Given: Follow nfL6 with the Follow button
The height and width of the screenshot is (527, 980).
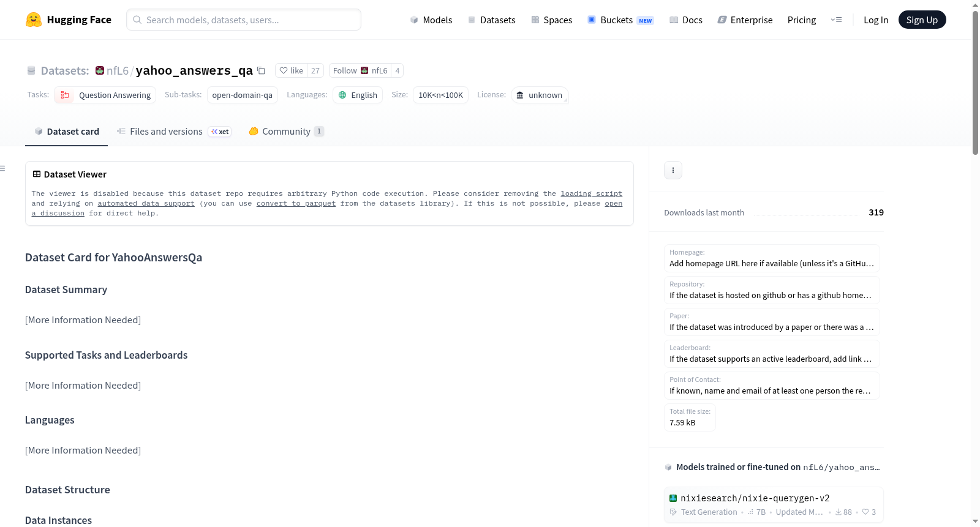Looking at the screenshot, I should coord(360,70).
